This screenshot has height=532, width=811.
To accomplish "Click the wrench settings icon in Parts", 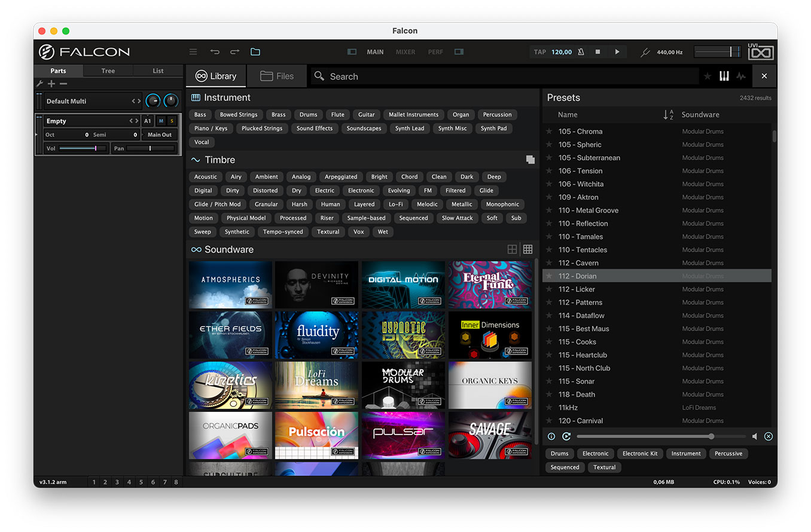I will 40,84.
